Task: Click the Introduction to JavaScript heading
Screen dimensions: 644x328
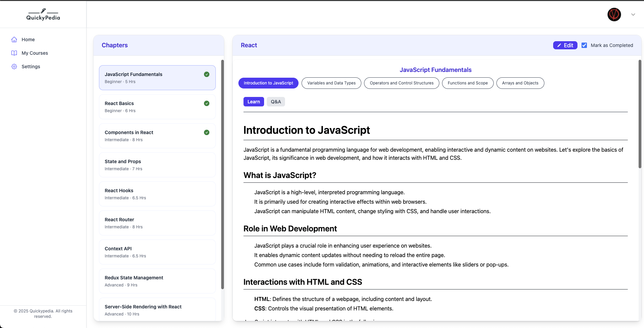Action: pos(307,130)
